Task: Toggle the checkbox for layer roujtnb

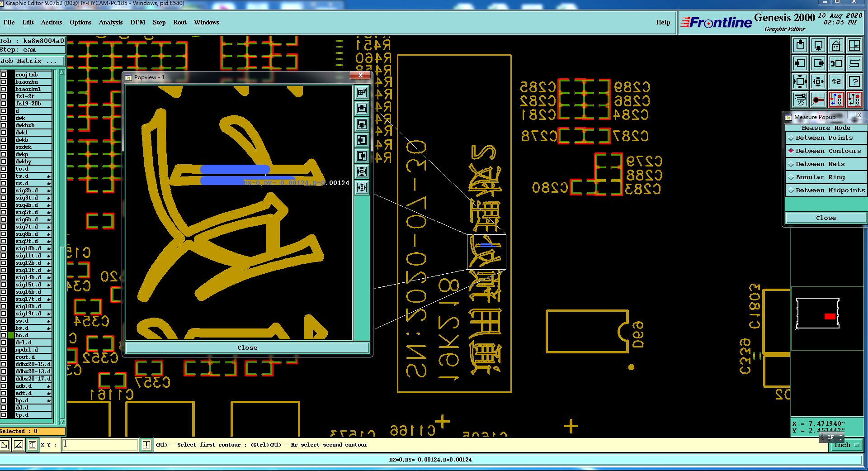Action: (4, 75)
